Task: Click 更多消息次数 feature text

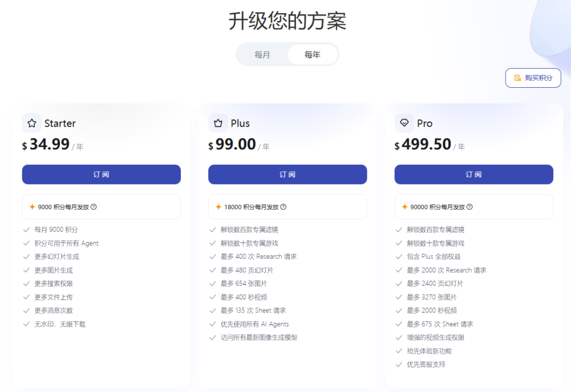Action: click(53, 311)
